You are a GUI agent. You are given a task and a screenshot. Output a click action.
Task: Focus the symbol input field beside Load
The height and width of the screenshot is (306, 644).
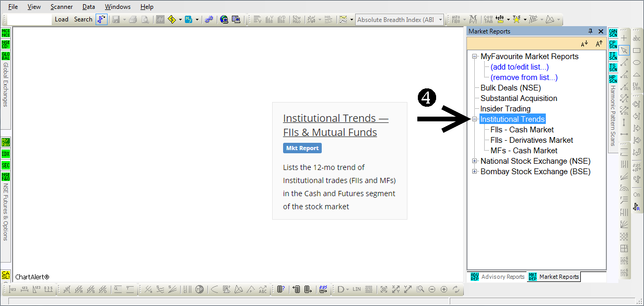pyautogui.click(x=30, y=19)
